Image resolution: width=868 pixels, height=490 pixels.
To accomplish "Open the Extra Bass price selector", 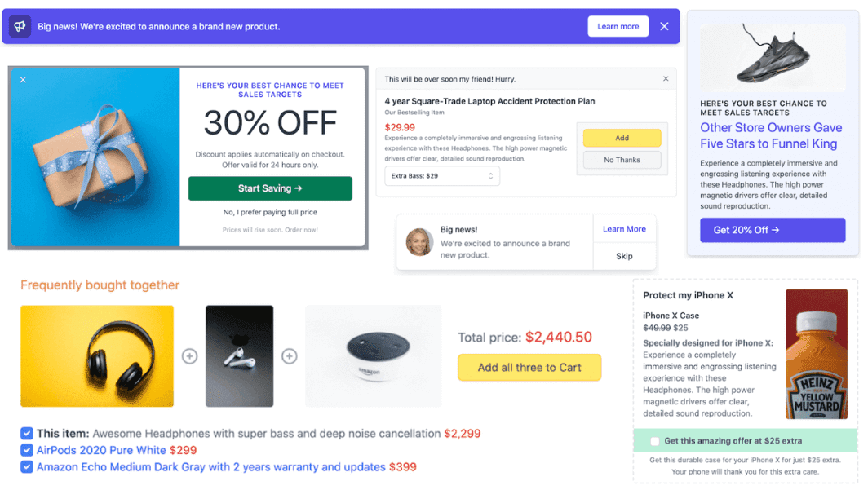I will (441, 175).
